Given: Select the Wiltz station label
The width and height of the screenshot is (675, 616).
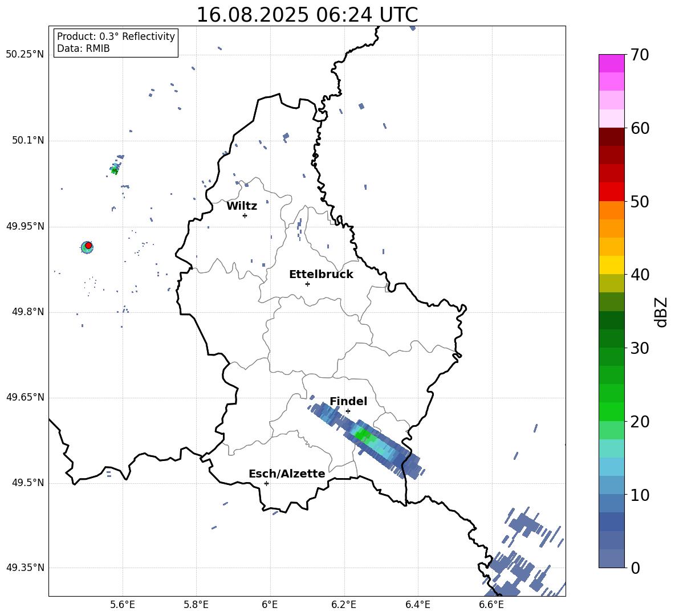Looking at the screenshot, I should [x=242, y=206].
